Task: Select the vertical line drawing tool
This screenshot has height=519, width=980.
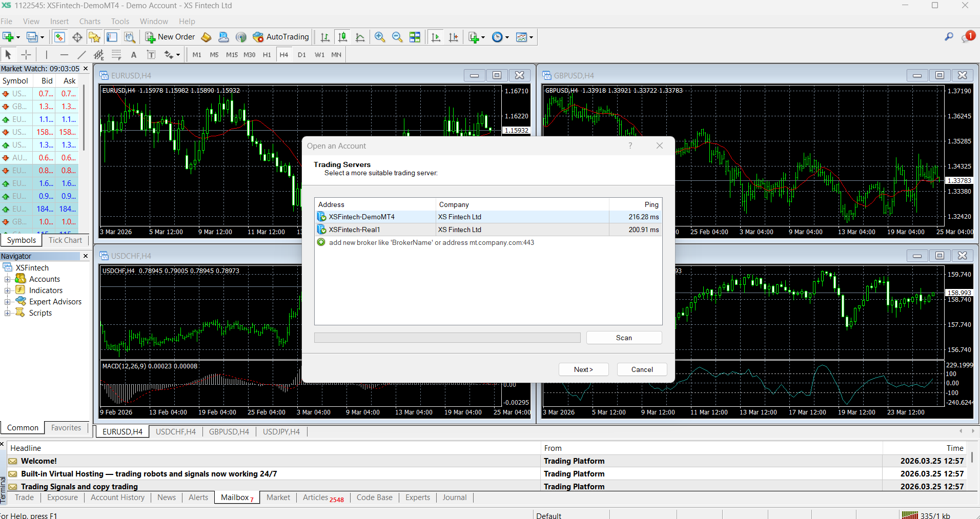Action: 46,55
